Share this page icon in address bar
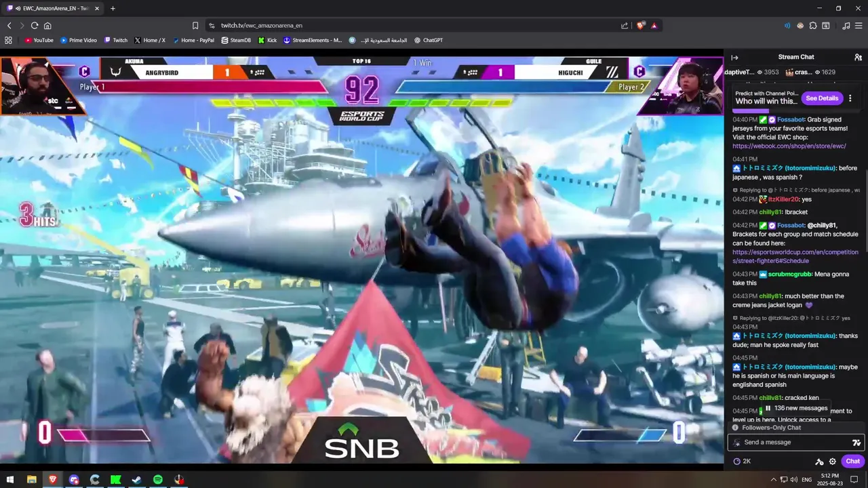This screenshot has height=488, width=868. click(x=625, y=26)
